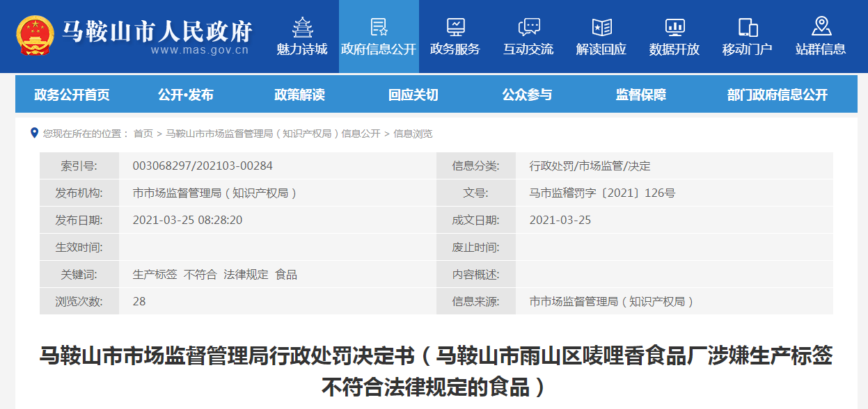Click 马鞍山市人民政府 site title
The image size is (868, 409).
point(157,31)
